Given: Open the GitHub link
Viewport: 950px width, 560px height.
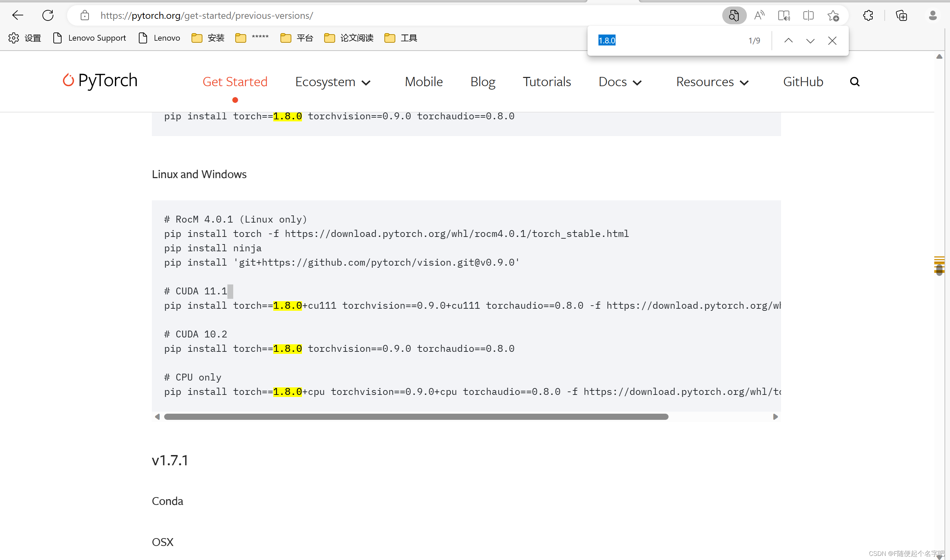Looking at the screenshot, I should pyautogui.click(x=803, y=81).
